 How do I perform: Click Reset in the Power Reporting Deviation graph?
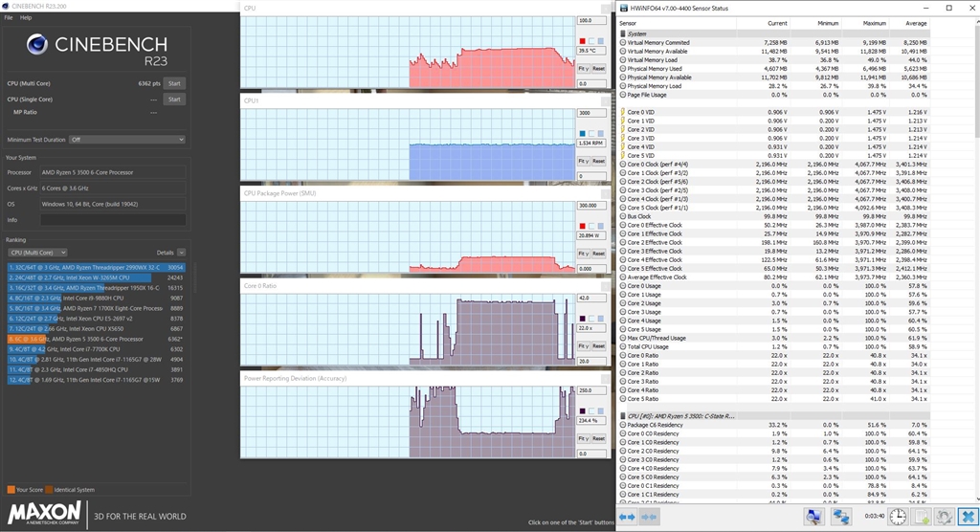point(599,439)
